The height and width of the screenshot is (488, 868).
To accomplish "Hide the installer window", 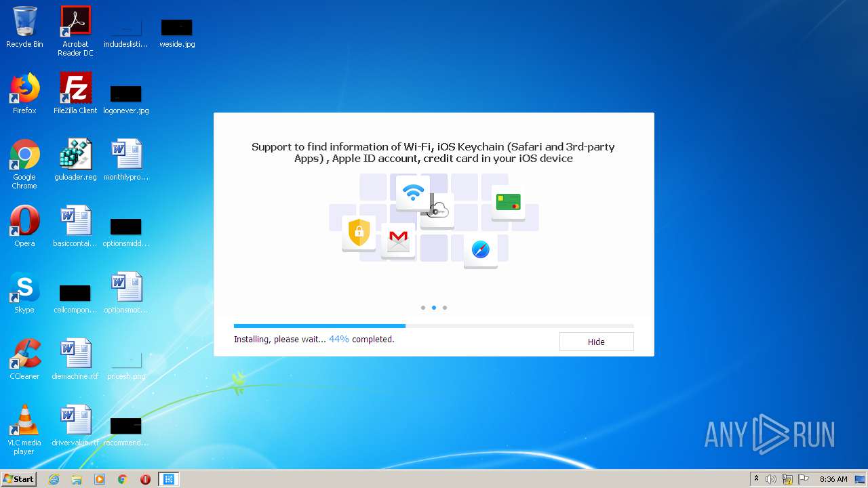I will pyautogui.click(x=596, y=342).
